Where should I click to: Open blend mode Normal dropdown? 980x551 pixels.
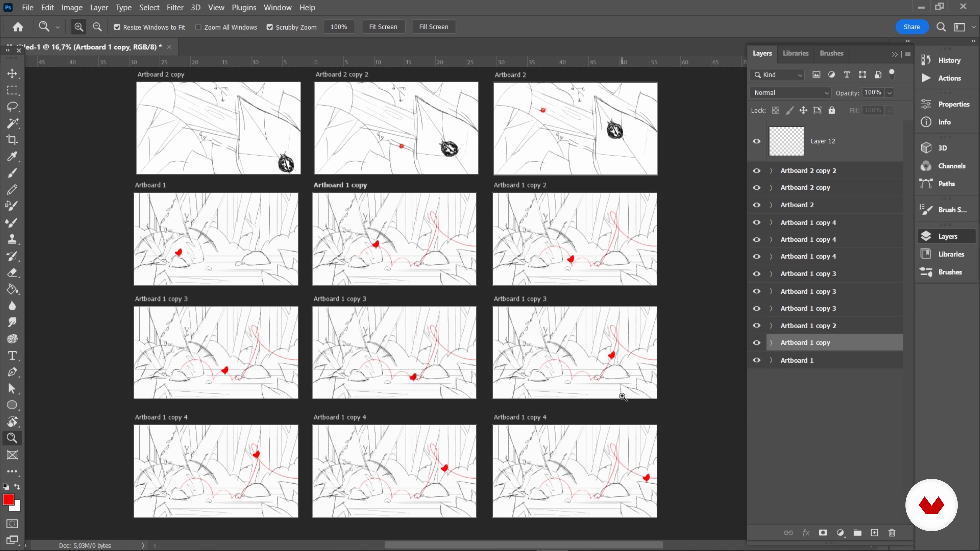[791, 93]
